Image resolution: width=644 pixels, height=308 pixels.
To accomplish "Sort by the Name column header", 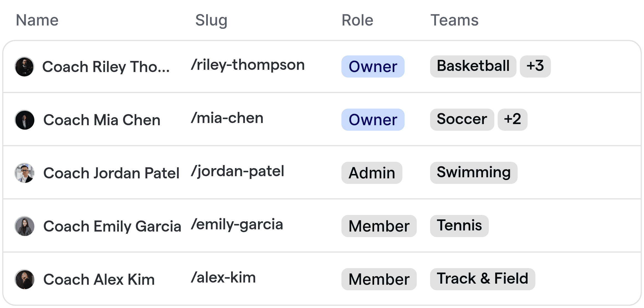I will [x=37, y=20].
